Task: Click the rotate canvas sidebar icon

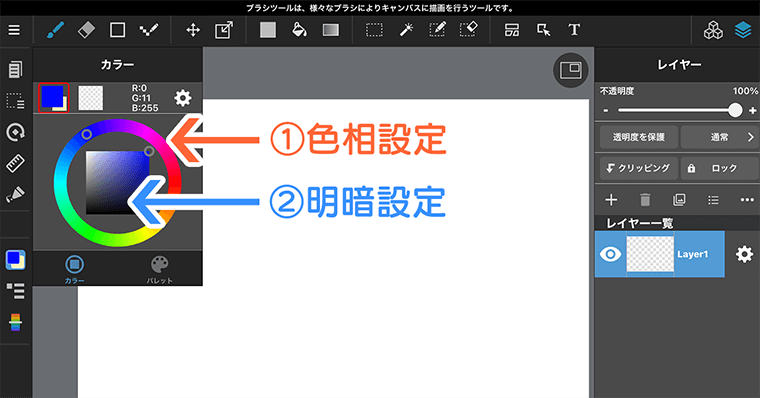Action: [15, 132]
